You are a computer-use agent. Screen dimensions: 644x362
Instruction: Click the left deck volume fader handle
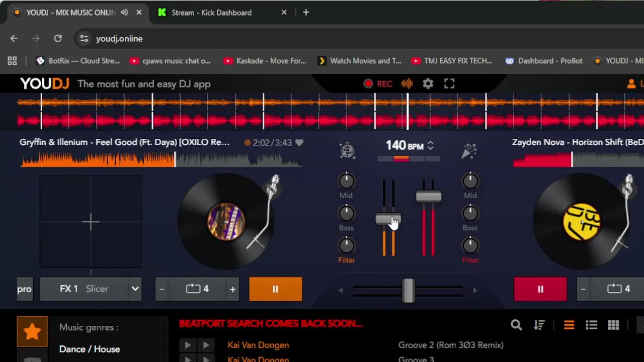pyautogui.click(x=388, y=220)
